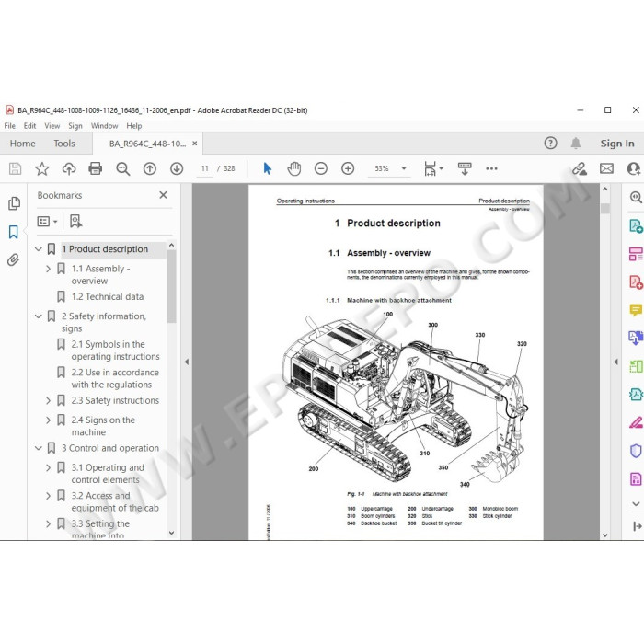Go to previous page arrow
Screen dimensions: 644x644
pyautogui.click(x=150, y=168)
